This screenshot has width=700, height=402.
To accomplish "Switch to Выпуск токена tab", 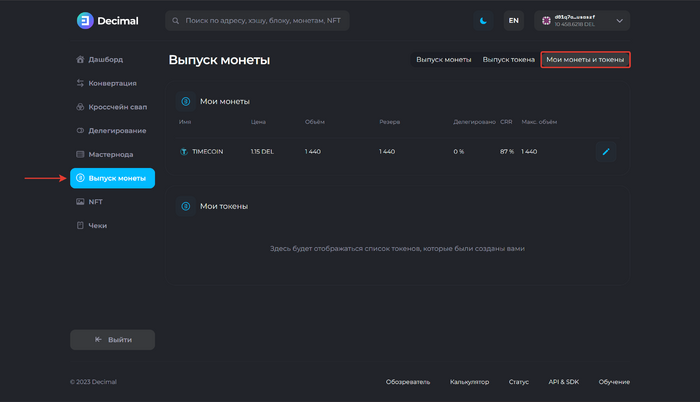I will [509, 60].
